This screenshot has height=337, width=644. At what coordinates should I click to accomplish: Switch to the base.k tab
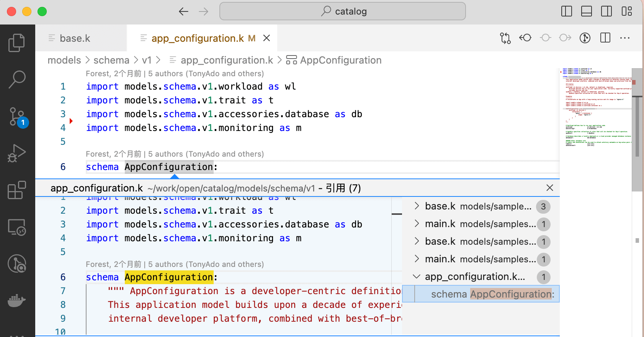[x=75, y=38]
